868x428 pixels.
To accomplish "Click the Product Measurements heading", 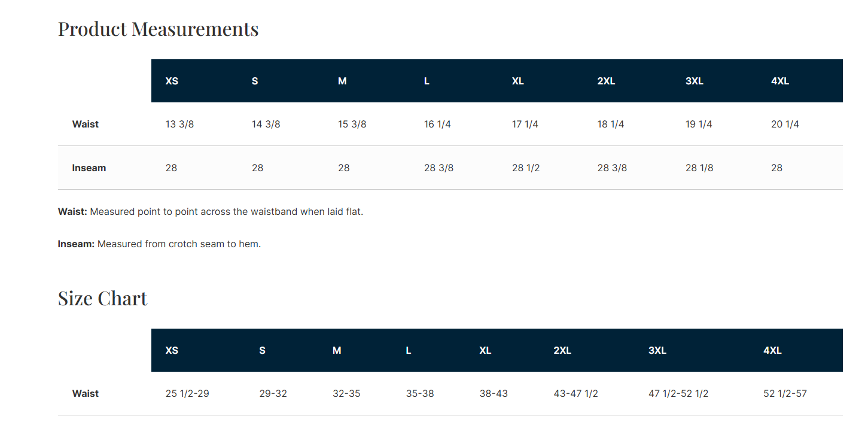I will pos(158,29).
